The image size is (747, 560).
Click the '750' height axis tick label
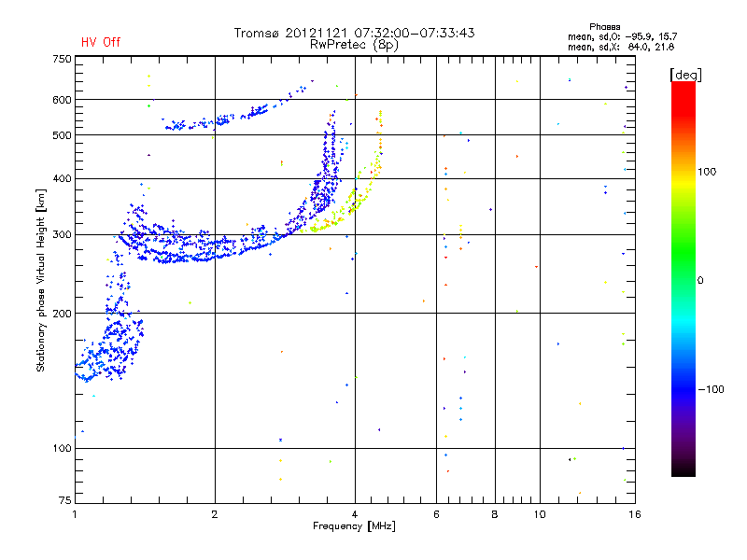pos(62,59)
